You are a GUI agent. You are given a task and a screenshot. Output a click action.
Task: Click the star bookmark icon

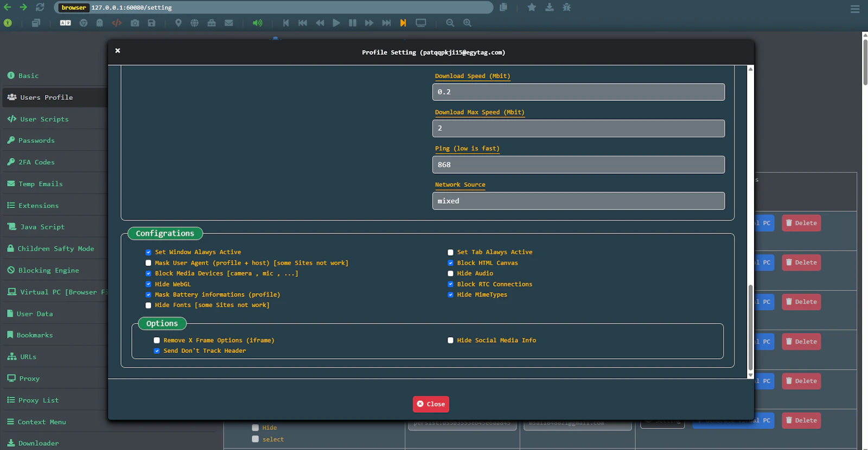[532, 7]
